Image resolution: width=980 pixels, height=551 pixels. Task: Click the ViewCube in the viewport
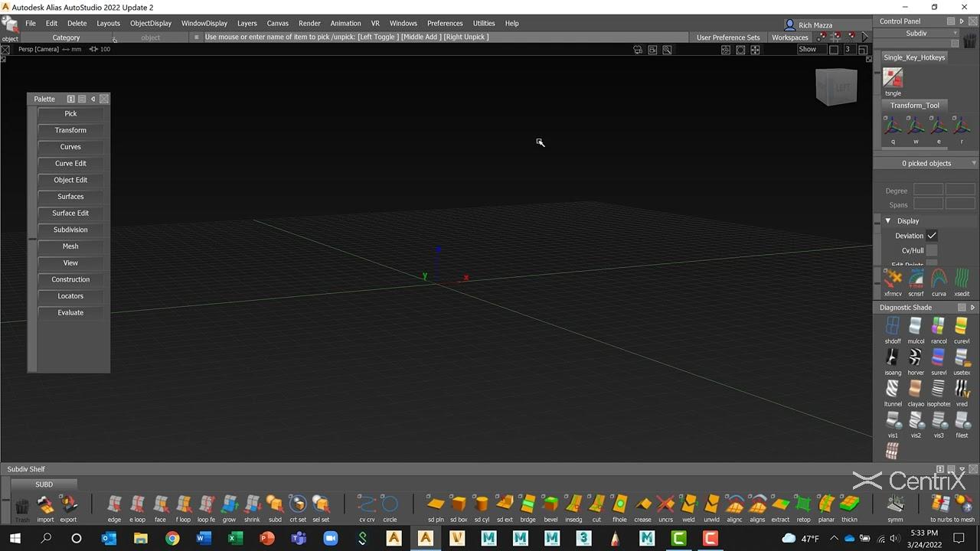(x=836, y=87)
